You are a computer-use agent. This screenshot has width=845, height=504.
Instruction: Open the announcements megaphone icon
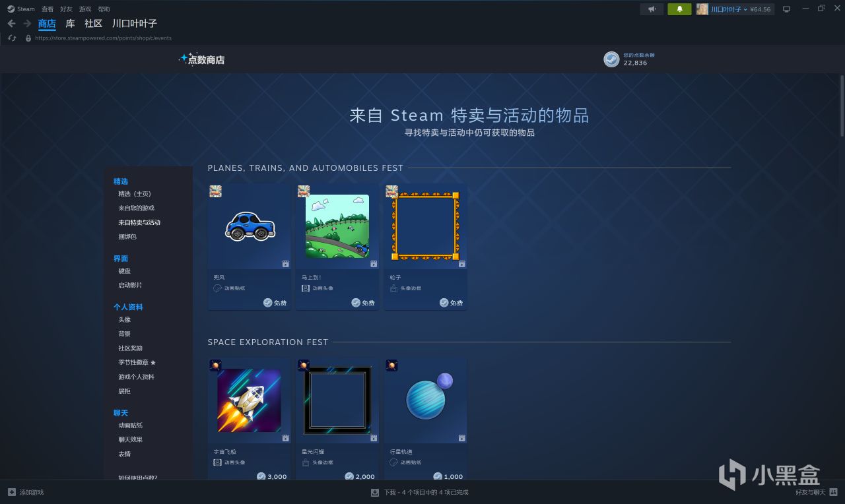(652, 9)
